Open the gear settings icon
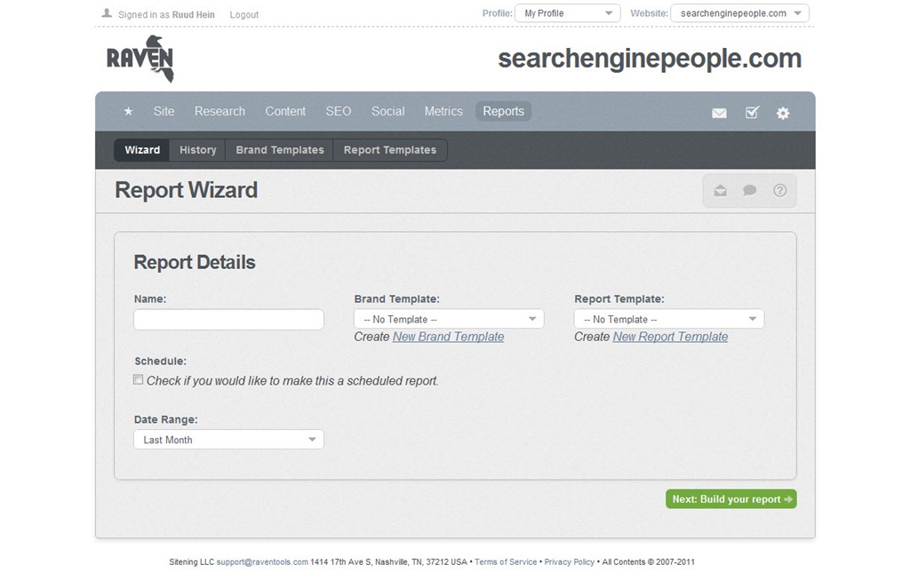The image size is (910, 588). point(783,113)
